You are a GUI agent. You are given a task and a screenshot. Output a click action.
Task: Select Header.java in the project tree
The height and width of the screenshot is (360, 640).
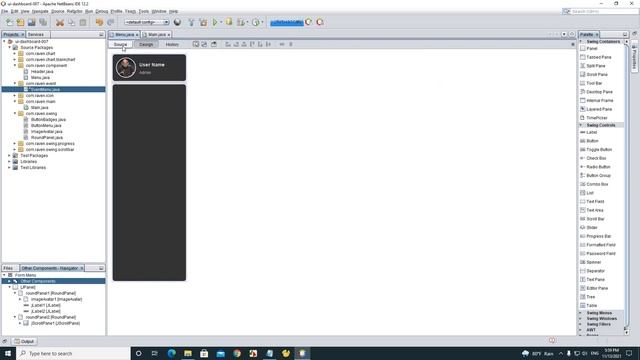(42, 71)
